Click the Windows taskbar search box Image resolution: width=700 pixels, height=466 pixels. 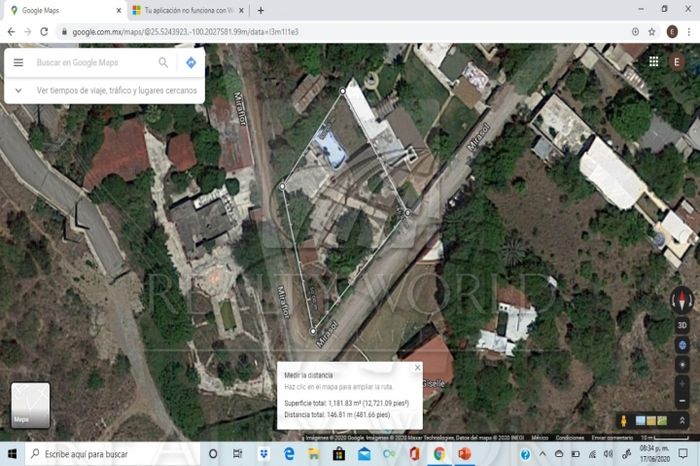(x=110, y=454)
